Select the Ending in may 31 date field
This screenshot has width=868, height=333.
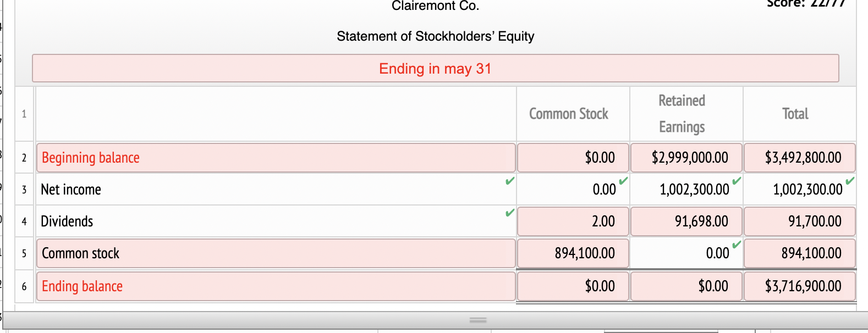[x=435, y=69]
